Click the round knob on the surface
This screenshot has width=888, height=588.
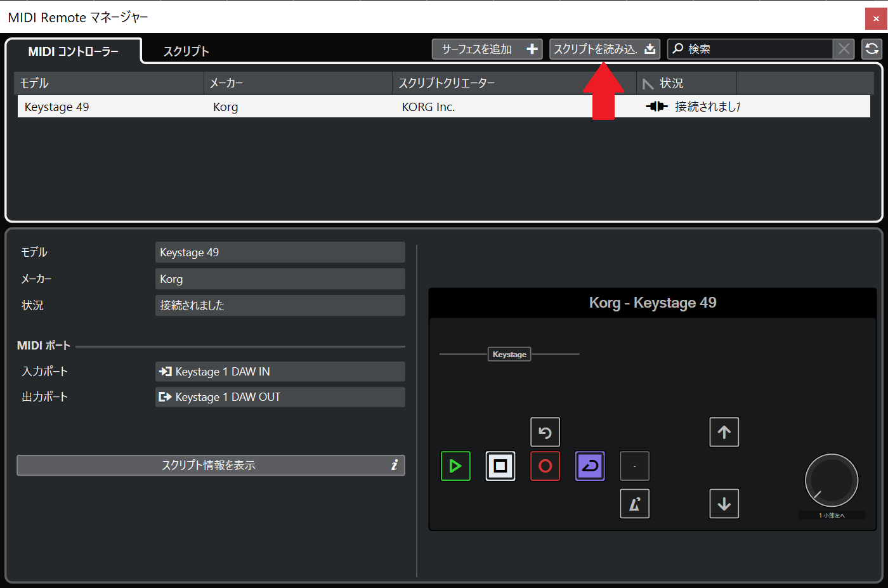pyautogui.click(x=832, y=480)
